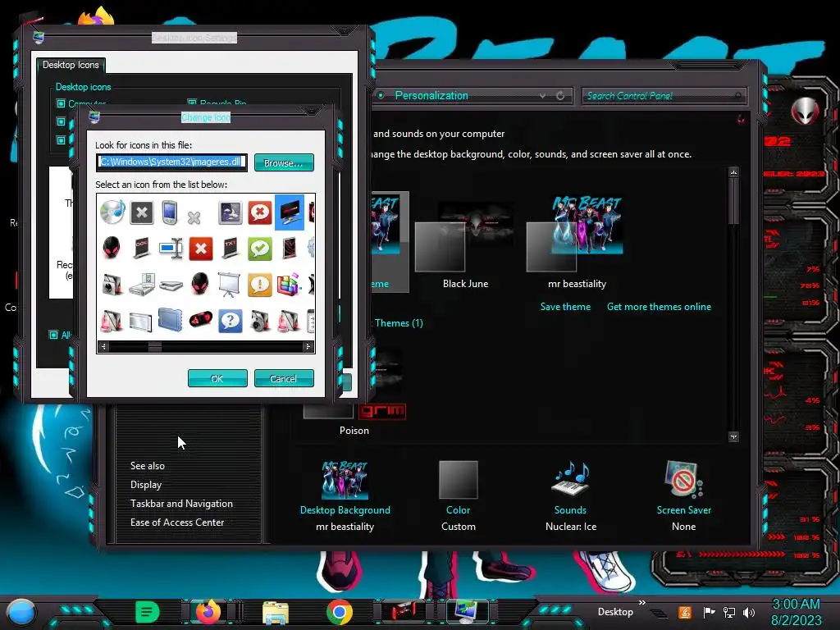Choose alien head icon beside projector screen icon
Screen dimensions: 840x630
tap(200, 284)
